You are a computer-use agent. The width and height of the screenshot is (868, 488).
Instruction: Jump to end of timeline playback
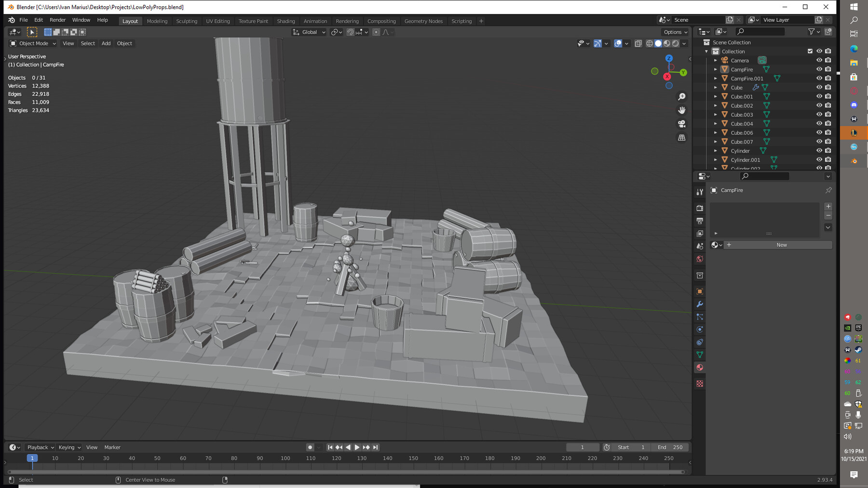point(376,447)
